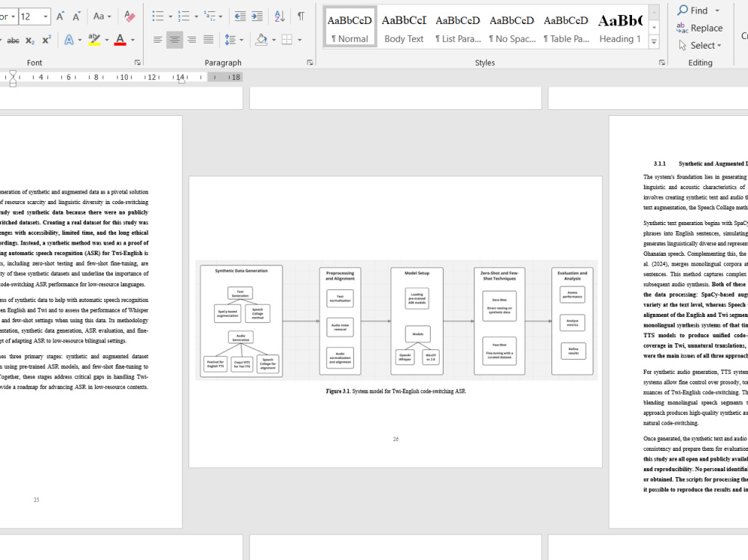Viewport: 748px width, 560px height.
Task: Apply the Heading 1 style
Action: [x=620, y=27]
